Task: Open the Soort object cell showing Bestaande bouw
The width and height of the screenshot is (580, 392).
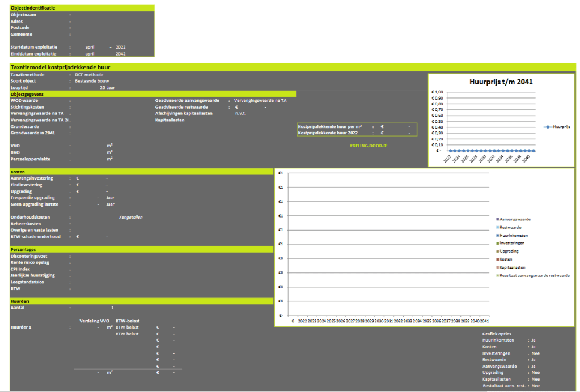Action: pyautogui.click(x=91, y=81)
